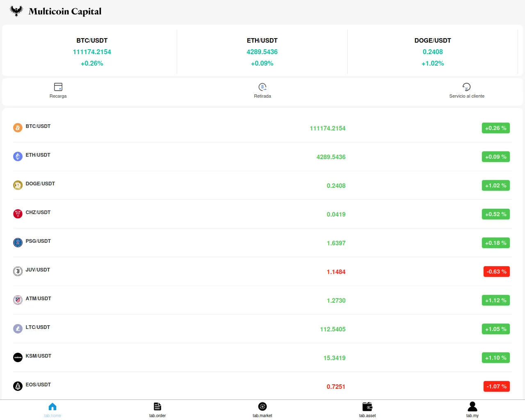Viewport: 525px width, 420px height.
Task: Click the market circle icon in the bottom bar
Action: (262, 406)
